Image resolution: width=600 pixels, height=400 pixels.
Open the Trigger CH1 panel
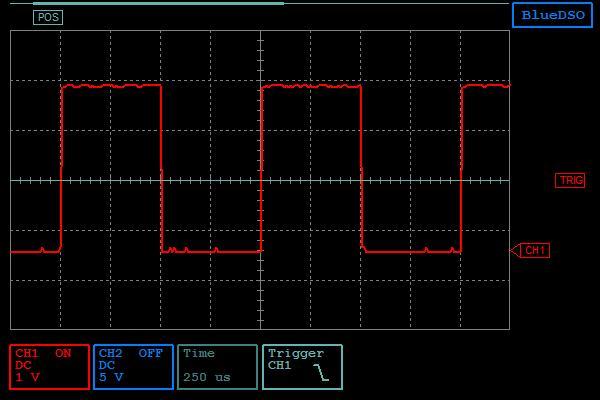(x=302, y=367)
